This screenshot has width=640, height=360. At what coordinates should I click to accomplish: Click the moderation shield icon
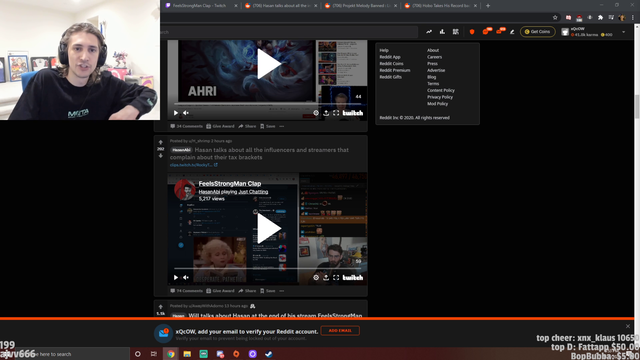472,31
